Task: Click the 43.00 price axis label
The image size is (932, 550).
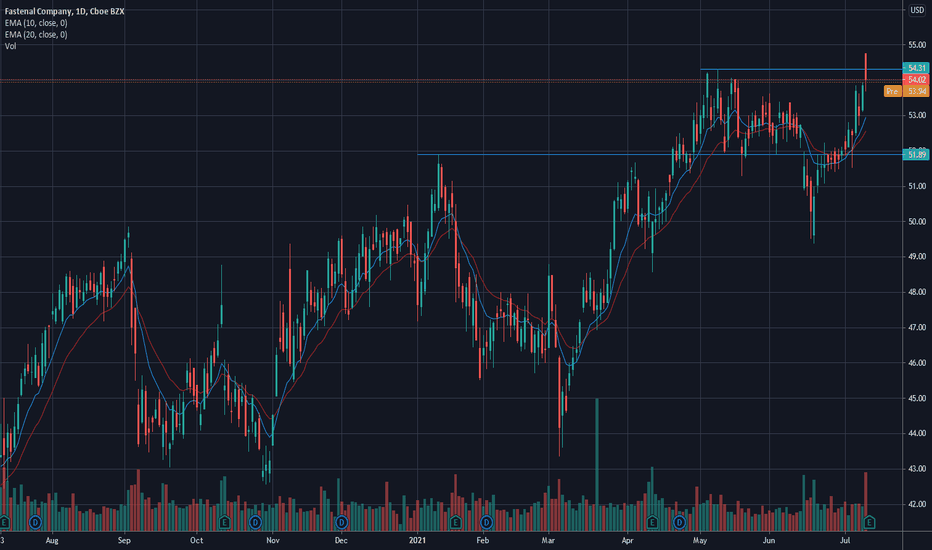Action: click(x=917, y=469)
